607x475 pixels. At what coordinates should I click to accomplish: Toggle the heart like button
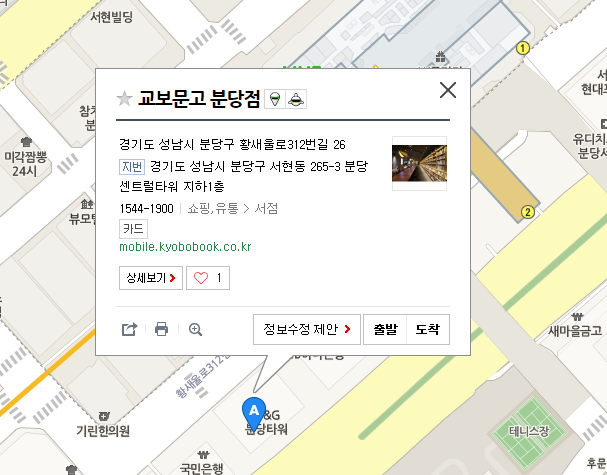pyautogui.click(x=208, y=278)
